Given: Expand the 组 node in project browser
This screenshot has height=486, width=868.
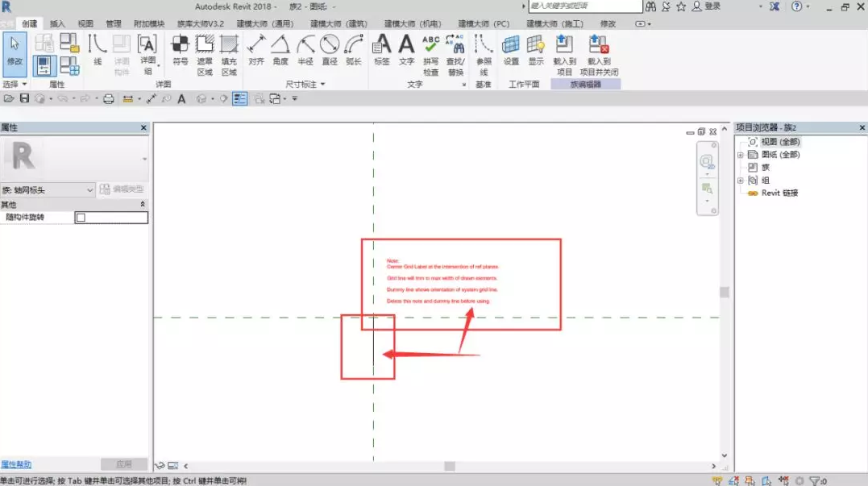Looking at the screenshot, I should tap(740, 181).
